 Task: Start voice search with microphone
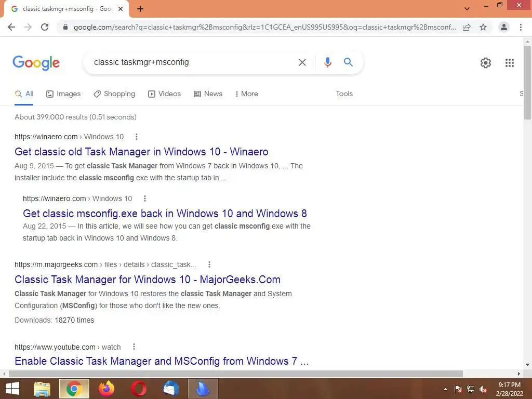coord(327,62)
